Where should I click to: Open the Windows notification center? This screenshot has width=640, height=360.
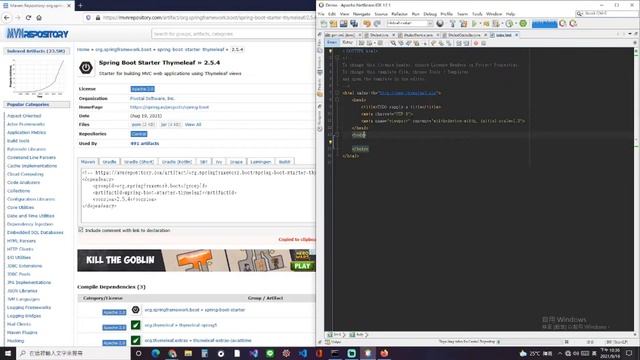(629, 353)
